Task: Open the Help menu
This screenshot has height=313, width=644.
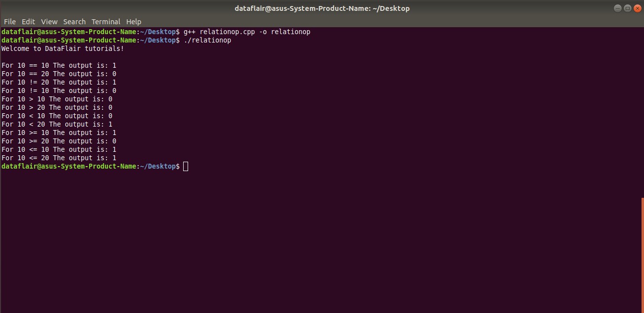Action: [134, 22]
